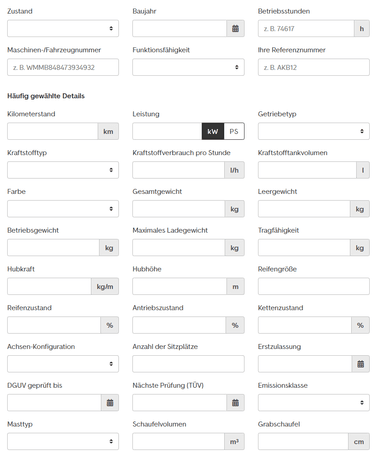Open the Getriebetyp dropdown

point(314,131)
